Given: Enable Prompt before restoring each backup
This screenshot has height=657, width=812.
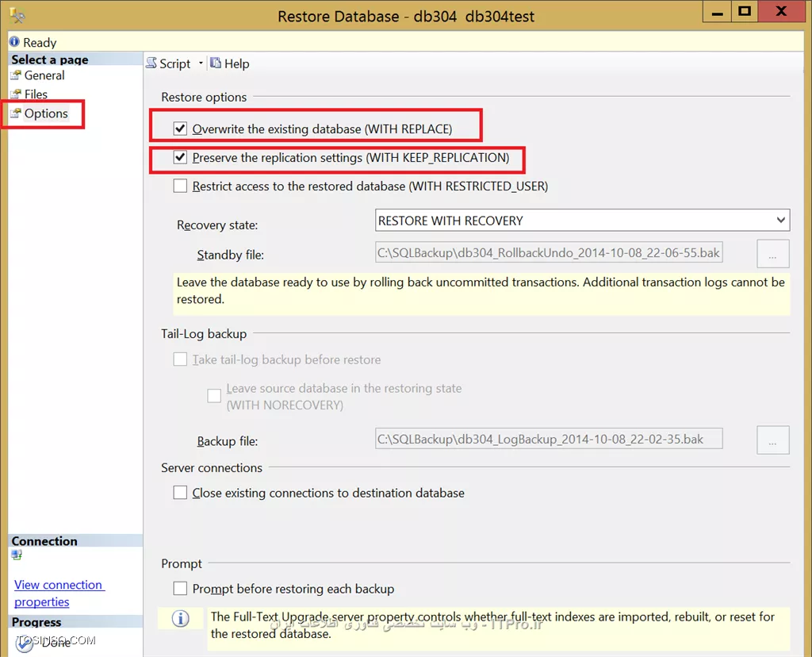Looking at the screenshot, I should pos(180,588).
